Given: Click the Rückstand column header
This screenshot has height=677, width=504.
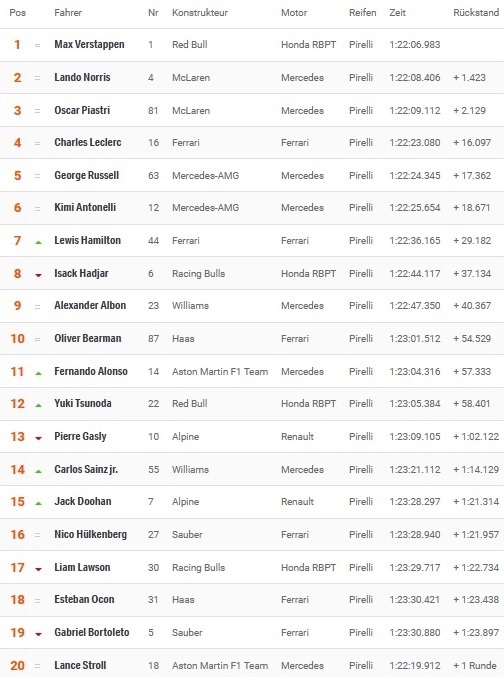Looking at the screenshot, I should coord(476,13).
